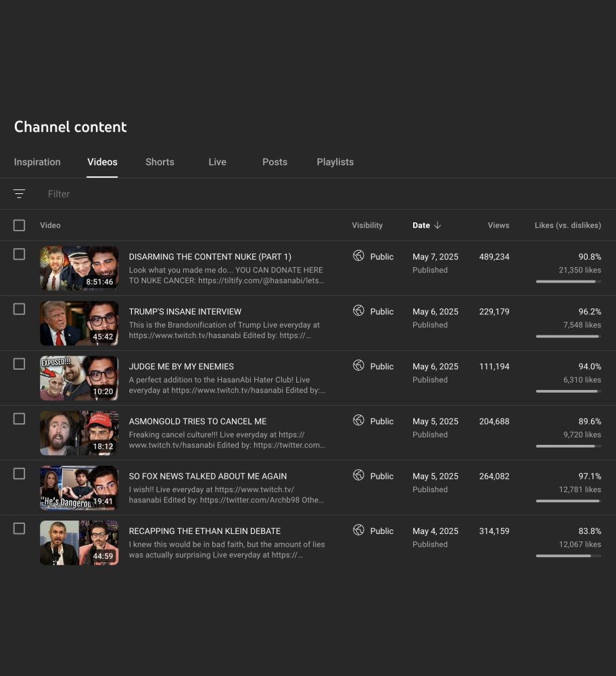
Task: Click the May 4, 2025 date
Action: [435, 531]
